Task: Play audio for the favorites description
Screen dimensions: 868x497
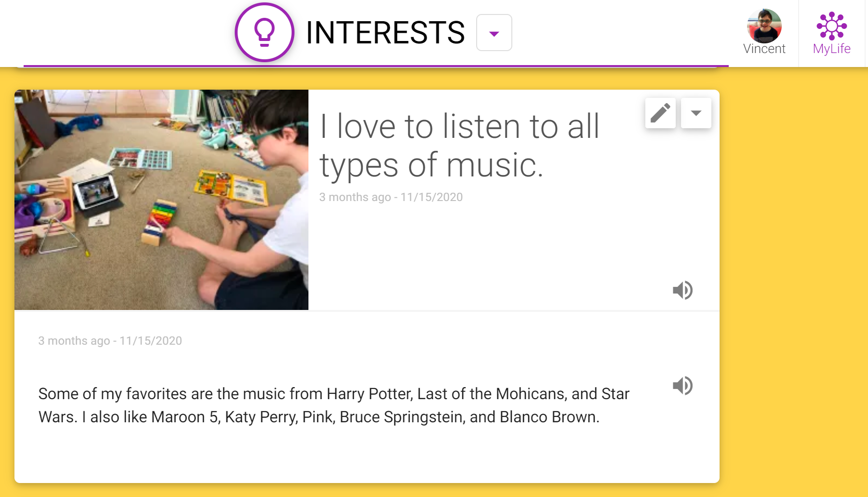Action: pyautogui.click(x=682, y=386)
